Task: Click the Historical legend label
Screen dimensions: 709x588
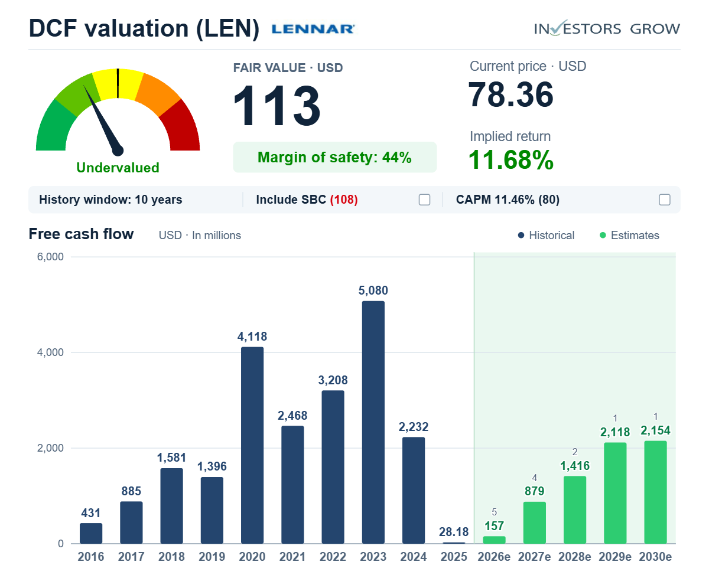Action: [552, 235]
